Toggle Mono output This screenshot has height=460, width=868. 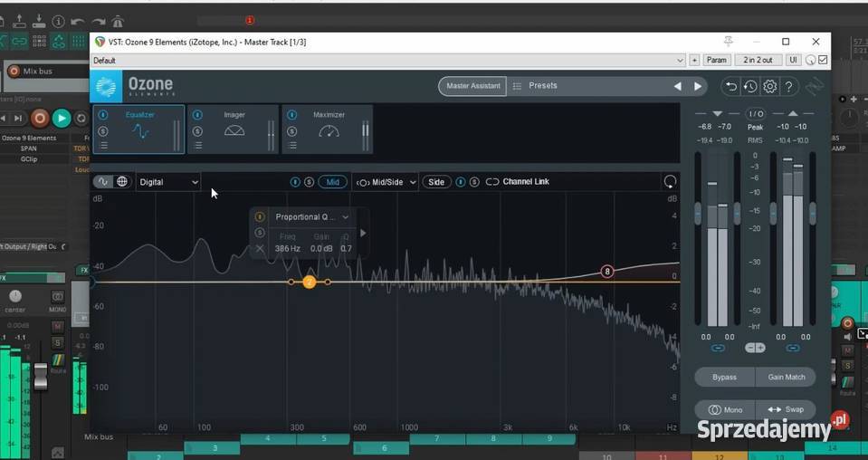[725, 409]
